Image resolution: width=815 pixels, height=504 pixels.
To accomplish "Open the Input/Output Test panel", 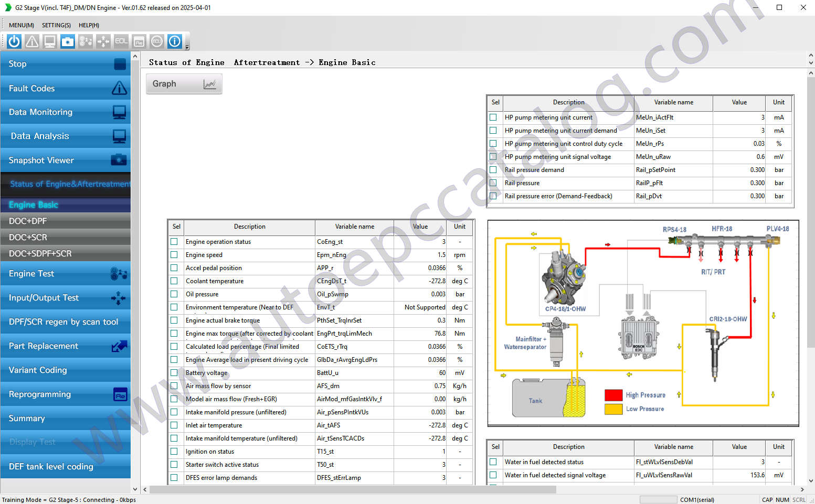I will tap(43, 297).
